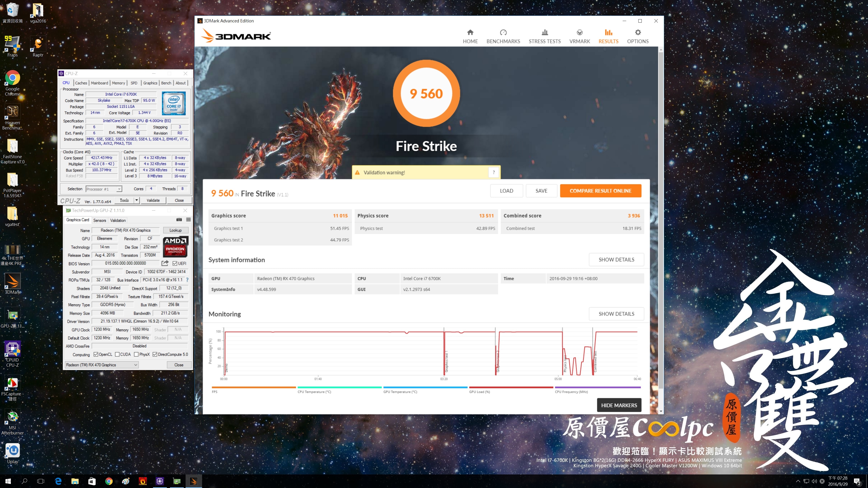Open VRMark from the navigation bar
The image size is (868, 488).
pyautogui.click(x=579, y=36)
